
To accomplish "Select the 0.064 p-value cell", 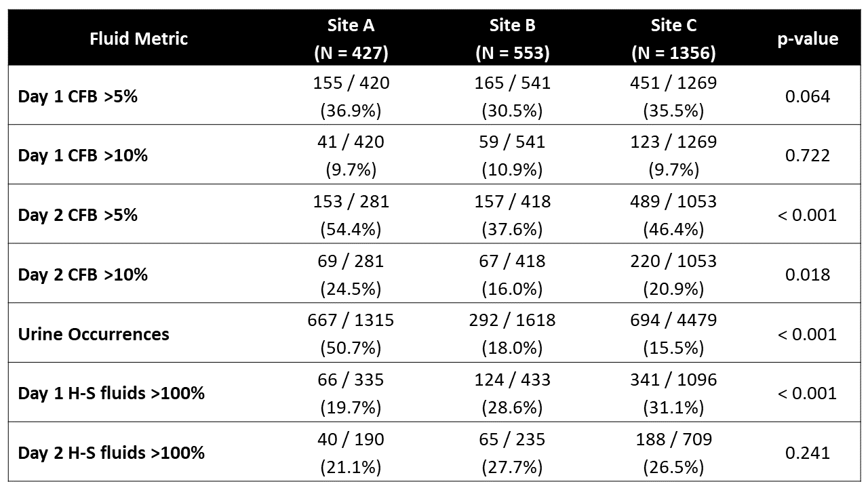I will pyautogui.click(x=808, y=96).
